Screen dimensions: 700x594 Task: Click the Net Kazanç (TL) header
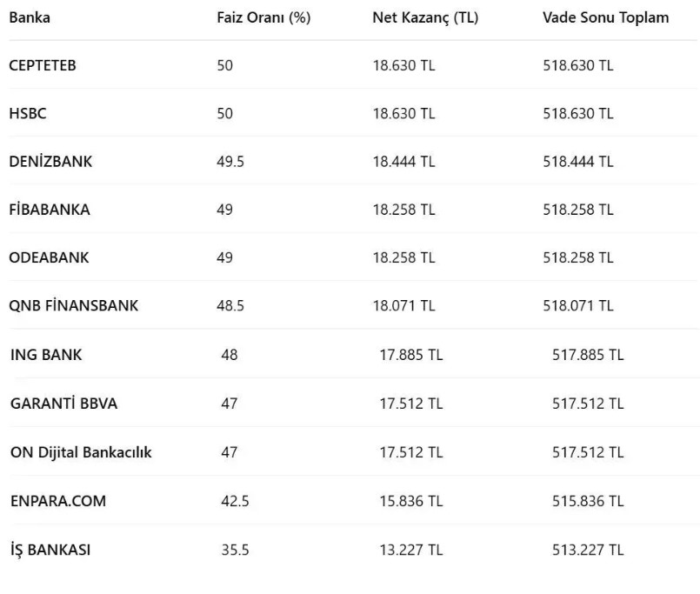pos(425,17)
